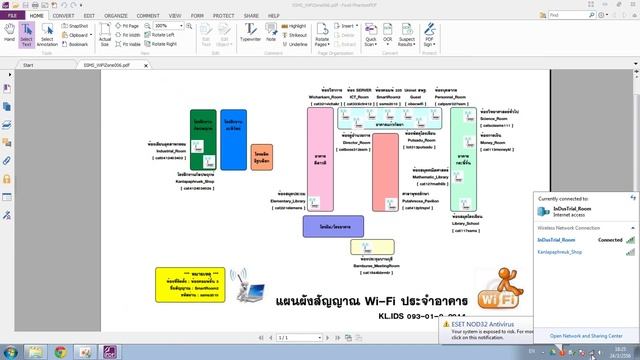640x360 pixels.
Task: Open the attachments paperclip panel
Action: pos(7,161)
